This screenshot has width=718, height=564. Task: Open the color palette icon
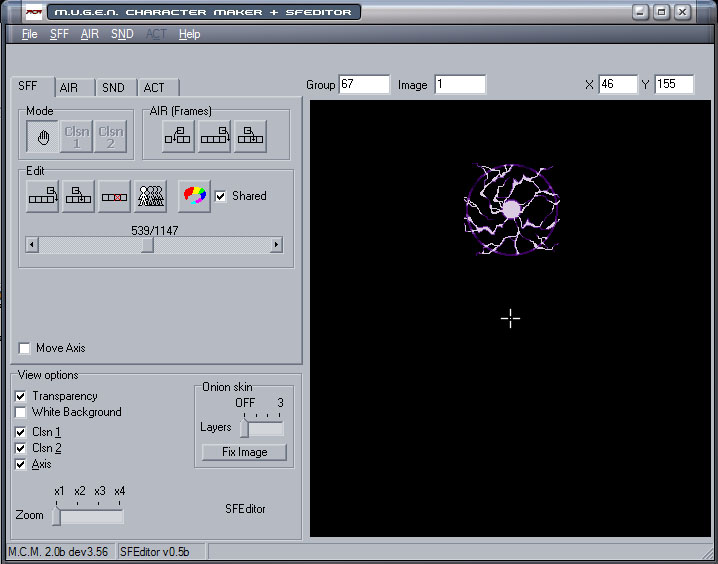tap(194, 197)
